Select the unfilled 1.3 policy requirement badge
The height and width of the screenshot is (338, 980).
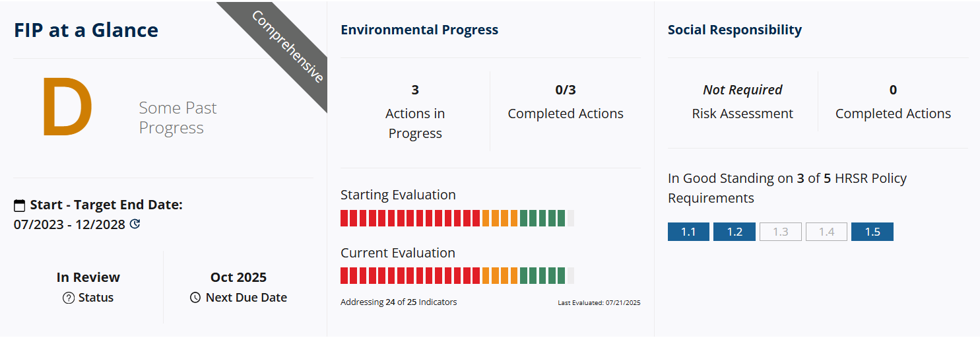[781, 232]
